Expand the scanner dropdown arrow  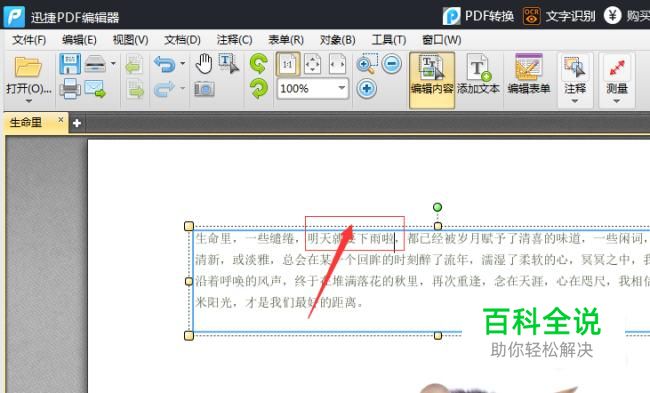[113, 64]
